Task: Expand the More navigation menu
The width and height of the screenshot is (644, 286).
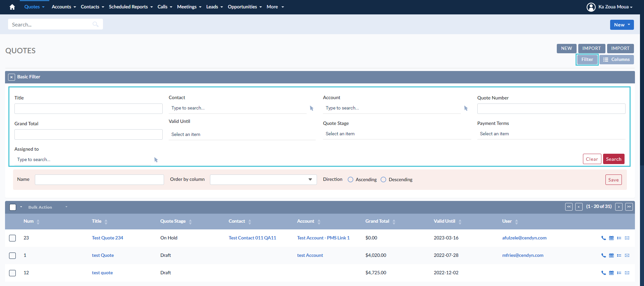Action: pyautogui.click(x=275, y=7)
